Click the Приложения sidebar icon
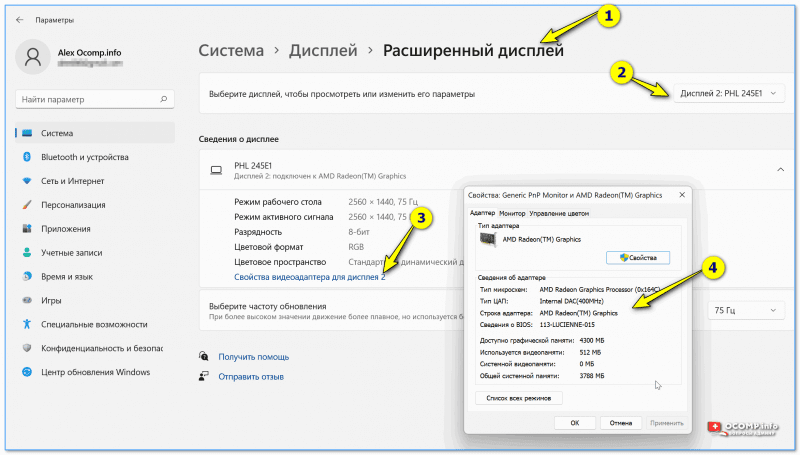Screen dimensions: 800x455 point(27,229)
